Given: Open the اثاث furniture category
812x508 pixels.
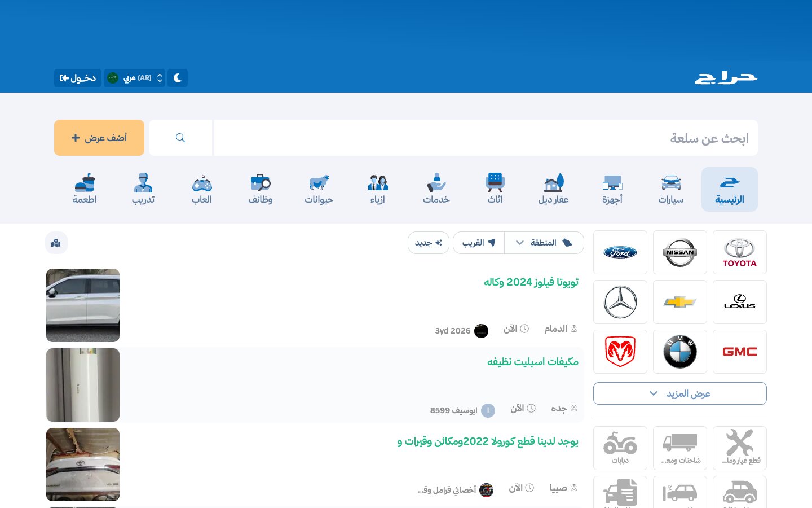Looking at the screenshot, I should (x=495, y=190).
